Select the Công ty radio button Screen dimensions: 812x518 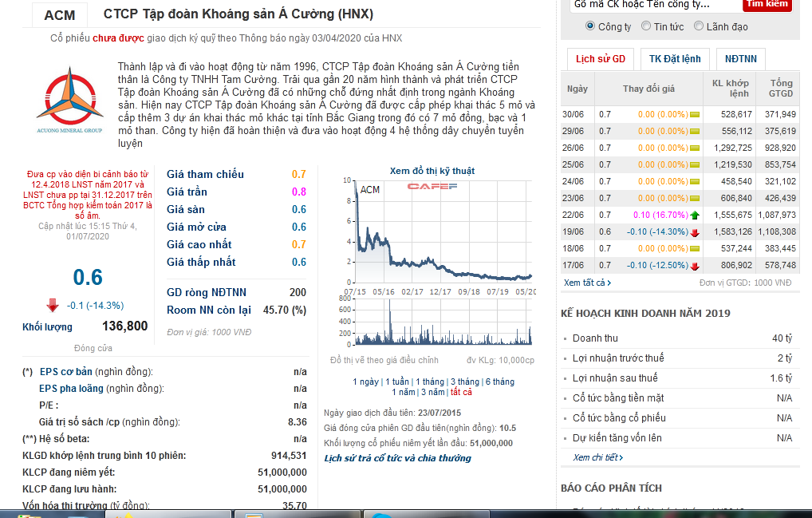tap(589, 26)
